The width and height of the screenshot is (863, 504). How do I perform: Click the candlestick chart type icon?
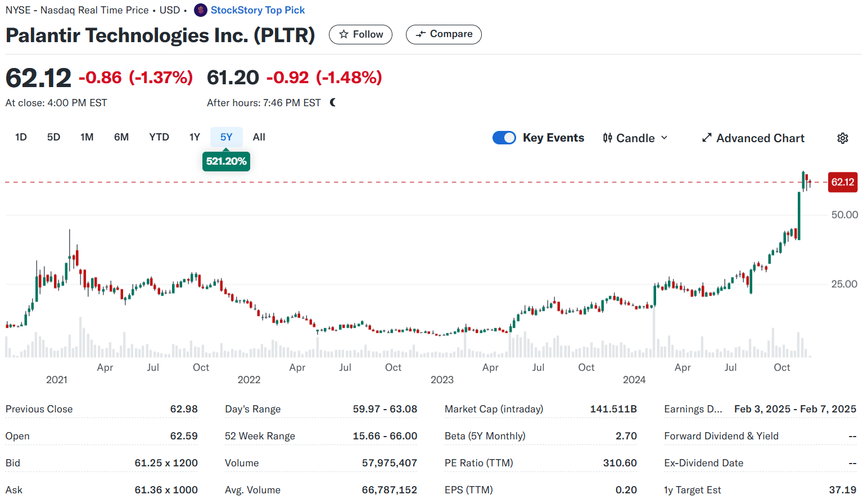pos(608,138)
